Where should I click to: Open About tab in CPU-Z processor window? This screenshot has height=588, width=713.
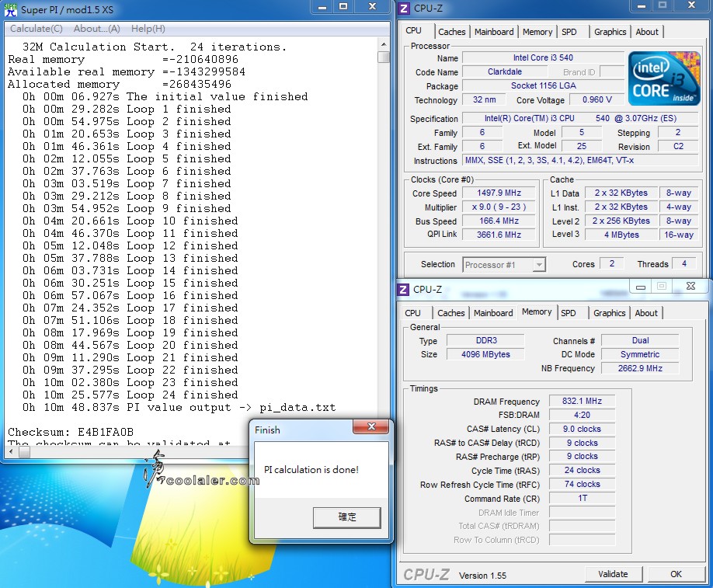(647, 32)
